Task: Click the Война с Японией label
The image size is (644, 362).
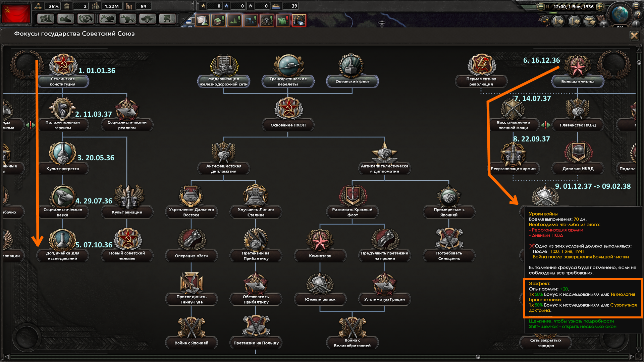Action: tap(191, 343)
